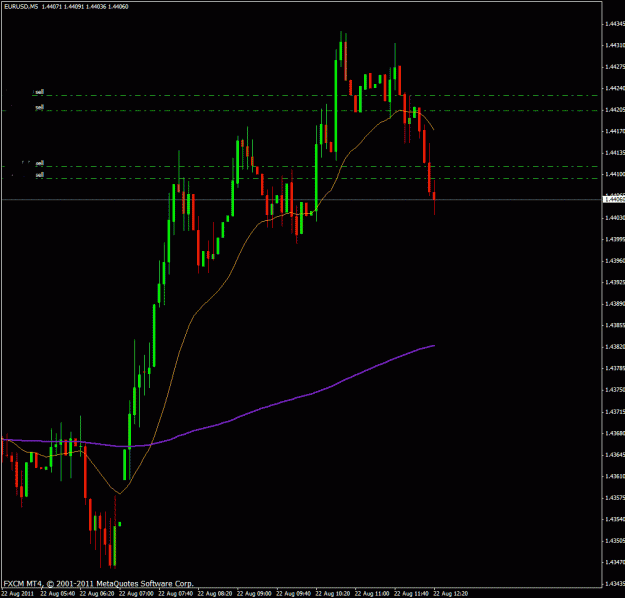Click the 1.43540 price scale label
This screenshot has height=598, width=625.
pyautogui.click(x=615, y=519)
